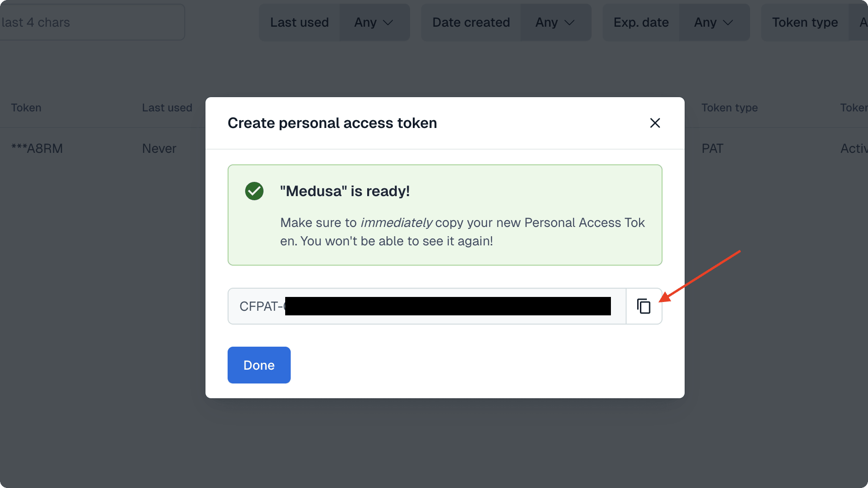This screenshot has height=488, width=868.
Task: Open the Token type filter
Action: (805, 22)
